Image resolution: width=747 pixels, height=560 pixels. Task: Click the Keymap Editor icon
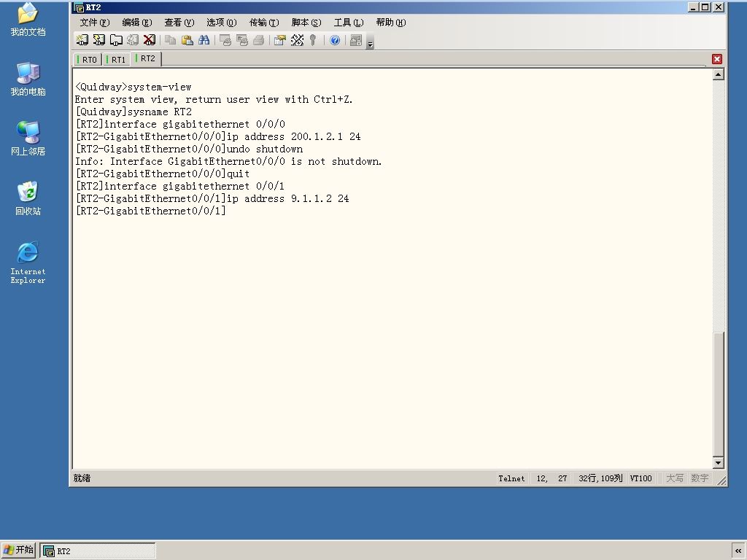298,41
